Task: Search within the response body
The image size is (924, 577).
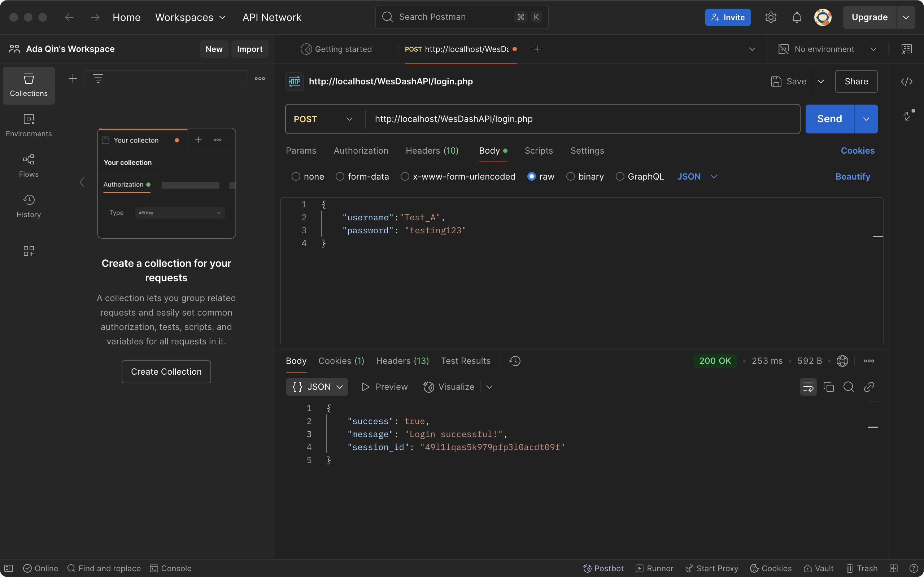Action: coord(849,387)
